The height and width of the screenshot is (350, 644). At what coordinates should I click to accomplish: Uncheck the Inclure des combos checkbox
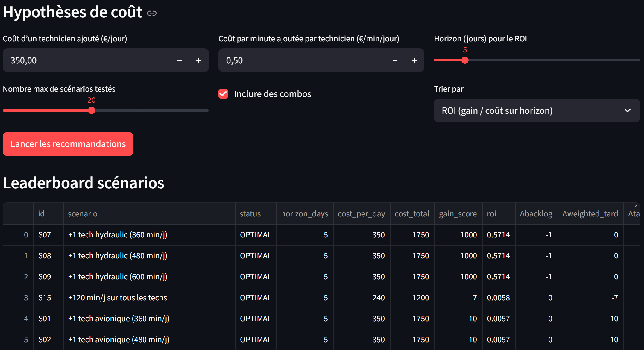223,94
